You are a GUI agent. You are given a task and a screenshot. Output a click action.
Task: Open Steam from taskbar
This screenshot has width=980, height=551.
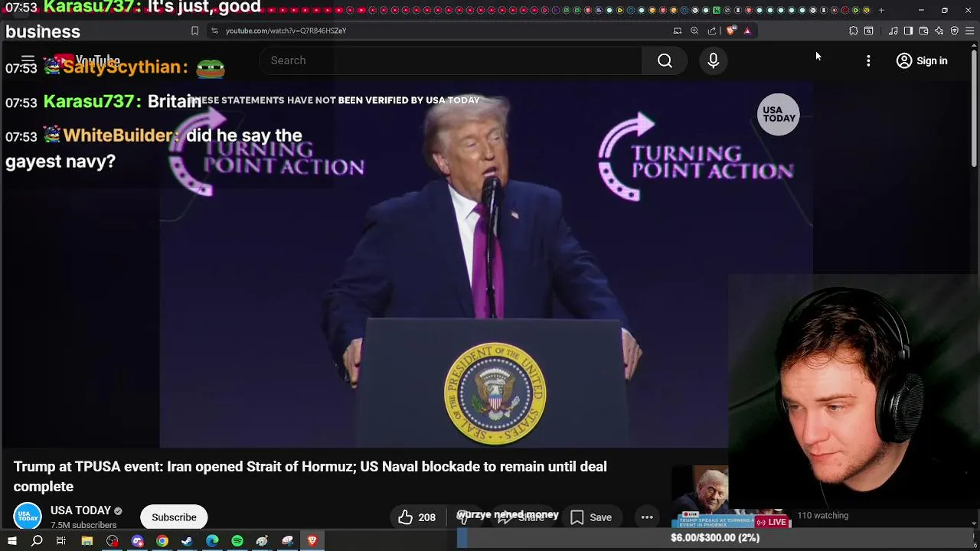tap(187, 541)
